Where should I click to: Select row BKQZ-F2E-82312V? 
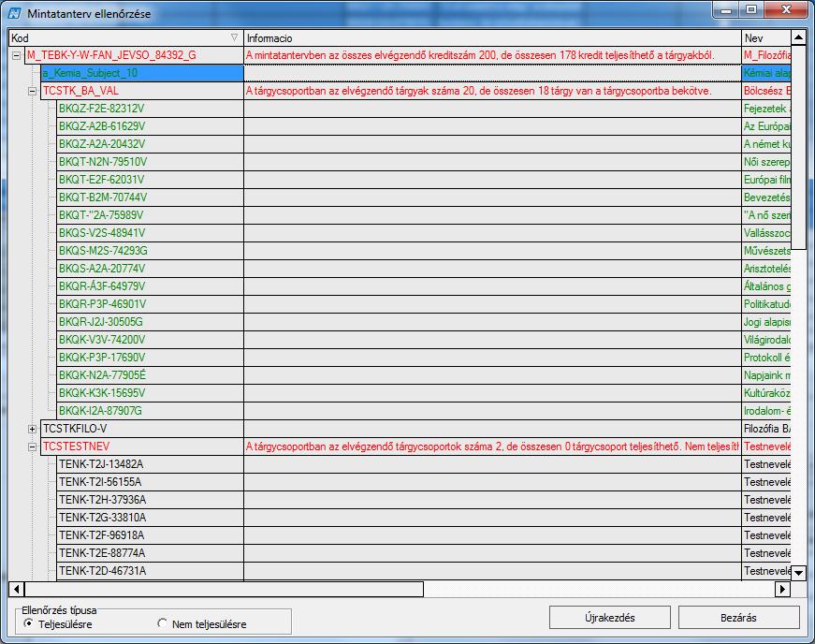(150, 109)
